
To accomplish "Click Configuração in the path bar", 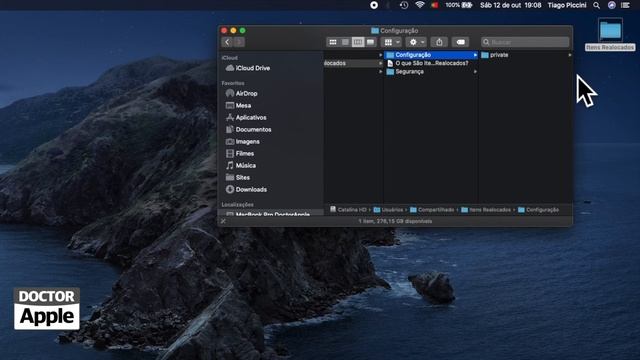I will pyautogui.click(x=538, y=210).
